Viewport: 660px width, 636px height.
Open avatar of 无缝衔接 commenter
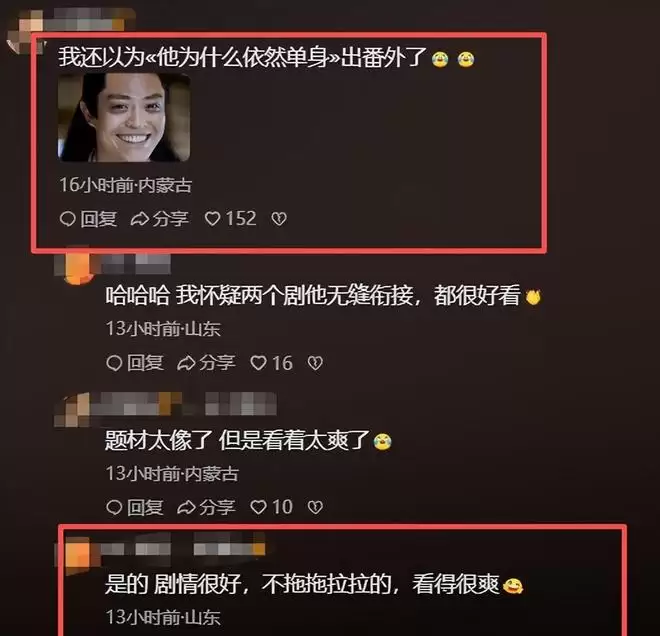(x=76, y=266)
